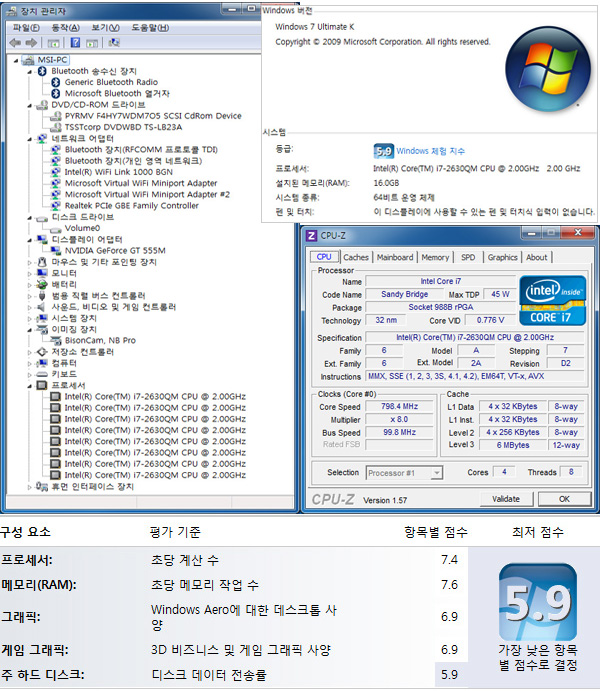The image size is (600, 691).
Task: Click the back arrow in Device Manager toolbar
Action: click(x=15, y=43)
